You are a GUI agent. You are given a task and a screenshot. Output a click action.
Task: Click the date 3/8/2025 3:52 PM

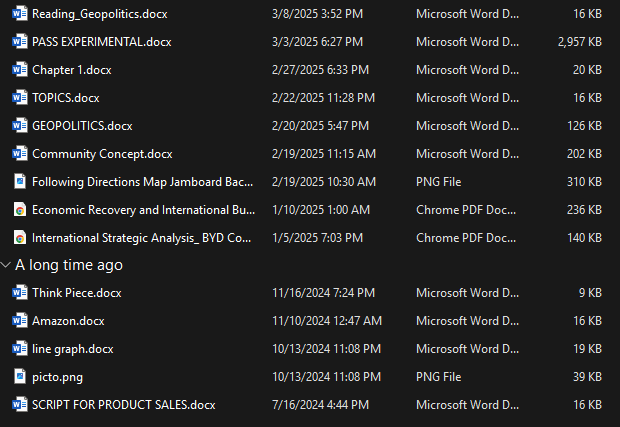click(318, 14)
